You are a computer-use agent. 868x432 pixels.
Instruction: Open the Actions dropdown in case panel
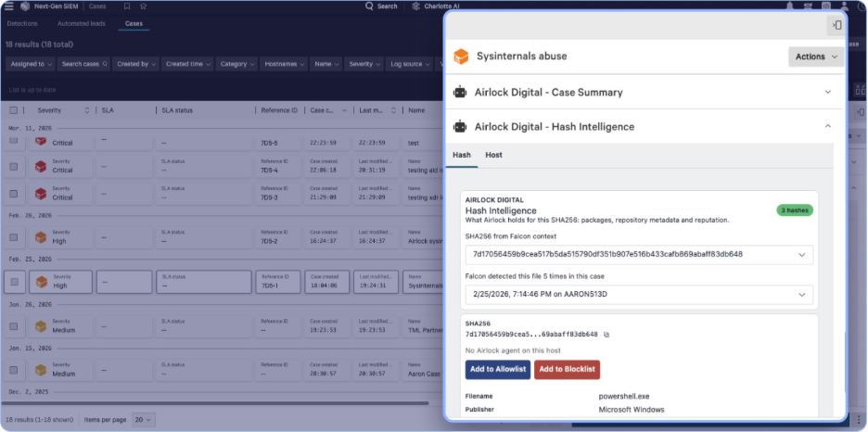[x=816, y=57]
